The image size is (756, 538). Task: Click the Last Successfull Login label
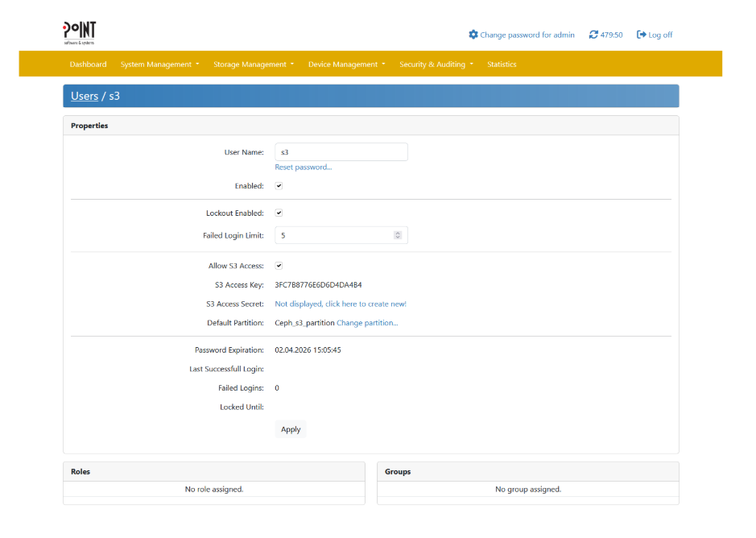226,369
